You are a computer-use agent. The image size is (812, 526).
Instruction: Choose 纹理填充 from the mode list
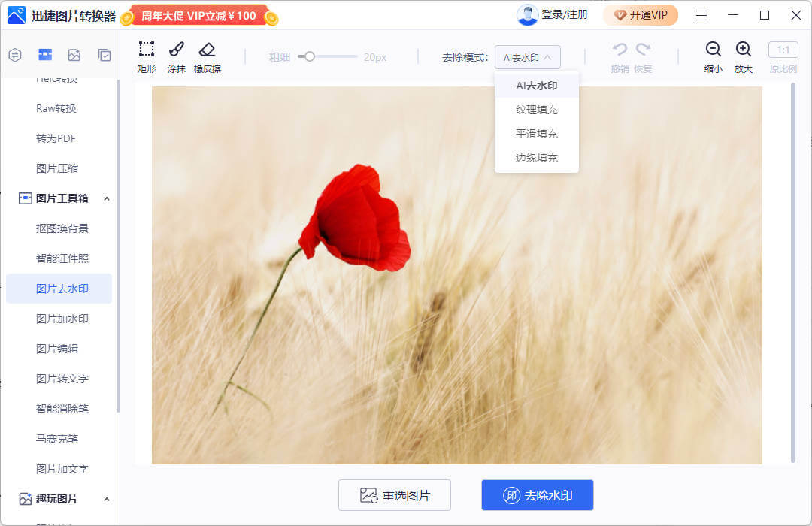(537, 110)
